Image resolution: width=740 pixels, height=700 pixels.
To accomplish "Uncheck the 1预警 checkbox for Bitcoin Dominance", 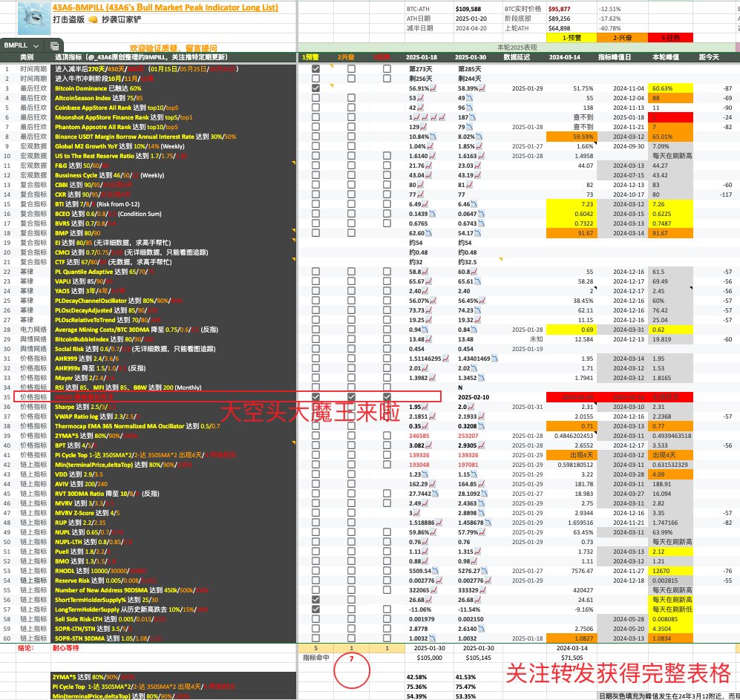I will point(316,88).
